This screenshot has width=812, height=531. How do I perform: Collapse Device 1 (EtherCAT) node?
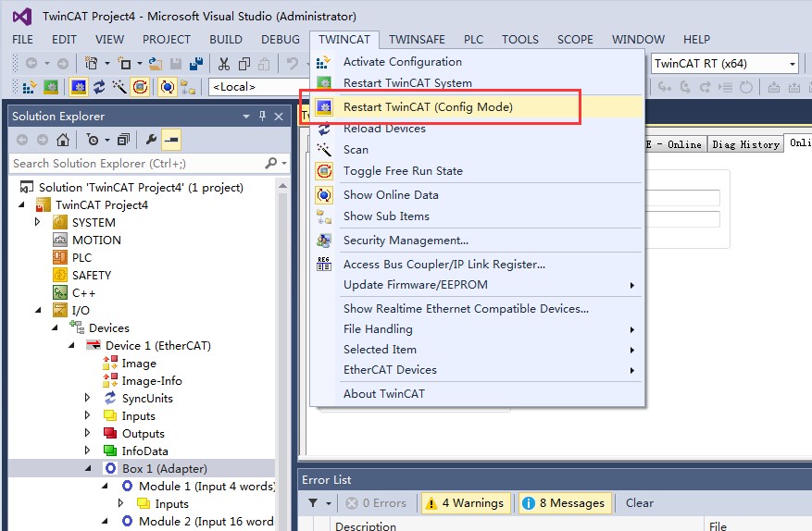[x=72, y=345]
